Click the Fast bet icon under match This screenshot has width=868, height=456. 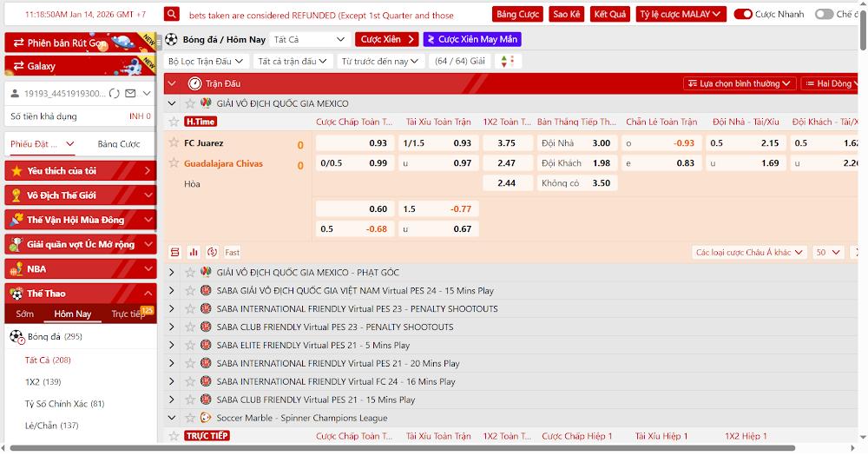coord(232,252)
